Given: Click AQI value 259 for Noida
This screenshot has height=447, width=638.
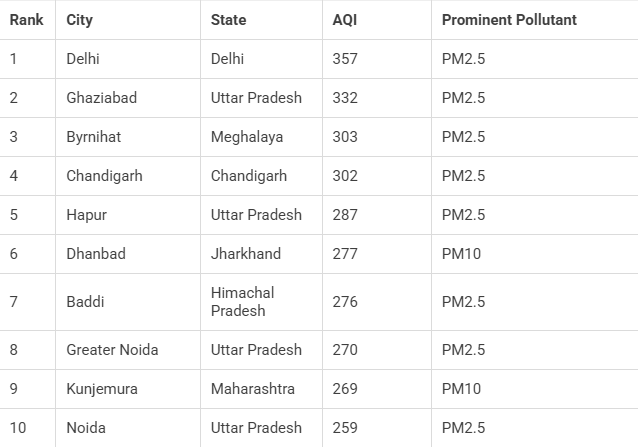Looking at the screenshot, I should [x=345, y=428].
